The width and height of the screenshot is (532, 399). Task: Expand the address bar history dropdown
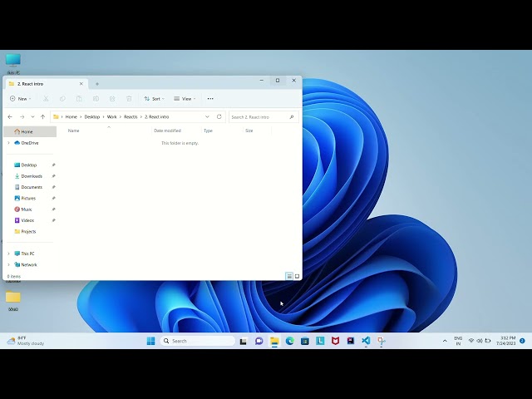(207, 116)
